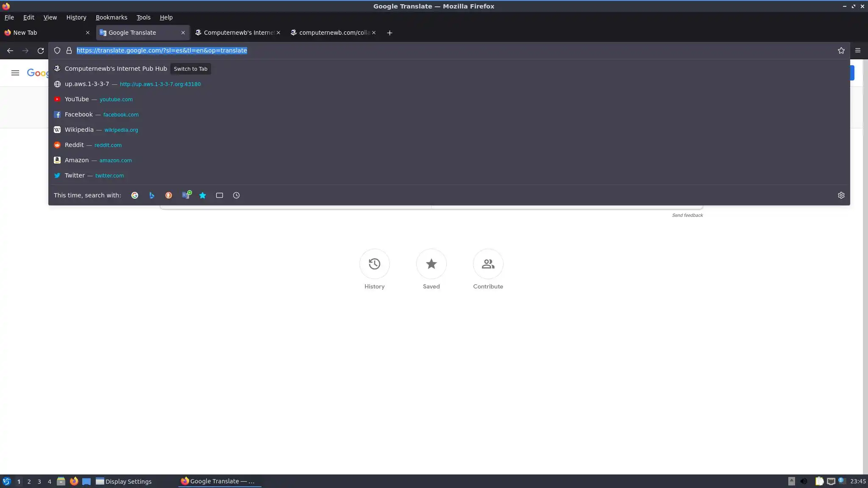Bookmark this page with star icon
This screenshot has width=868, height=488.
point(841,50)
